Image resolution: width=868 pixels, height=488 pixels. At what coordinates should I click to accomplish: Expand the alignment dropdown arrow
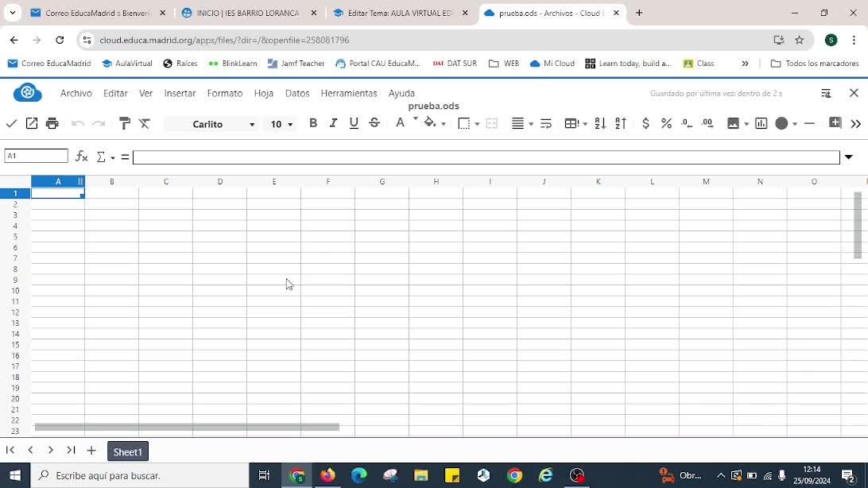[531, 124]
